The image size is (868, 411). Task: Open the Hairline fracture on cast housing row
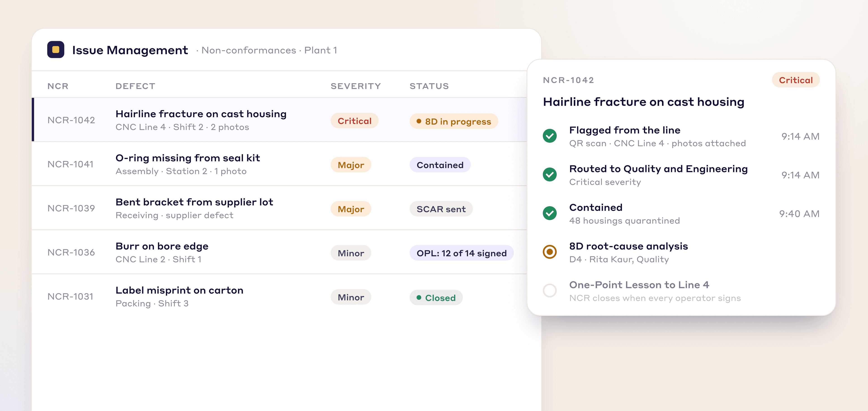click(x=280, y=120)
